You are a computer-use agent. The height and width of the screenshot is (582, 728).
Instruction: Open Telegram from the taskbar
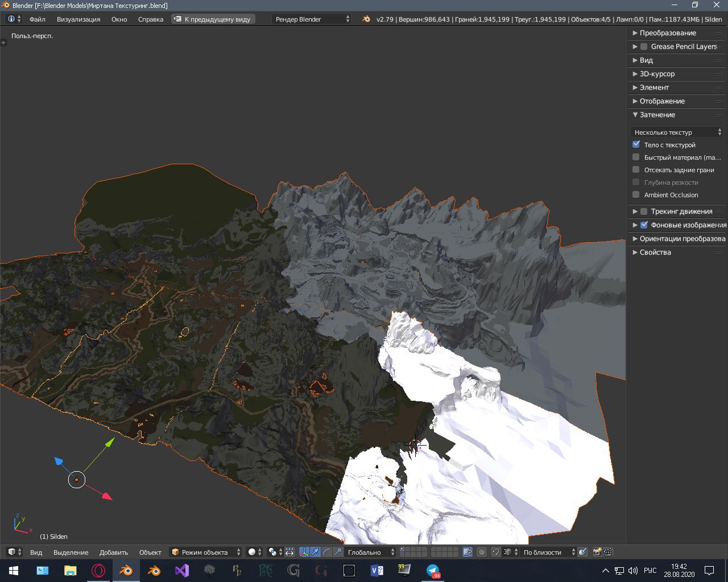click(433, 570)
